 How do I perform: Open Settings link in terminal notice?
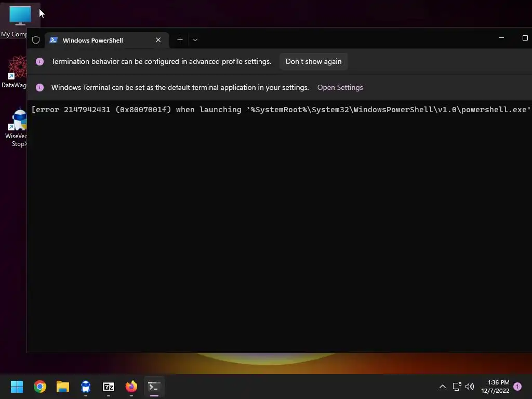click(x=340, y=87)
